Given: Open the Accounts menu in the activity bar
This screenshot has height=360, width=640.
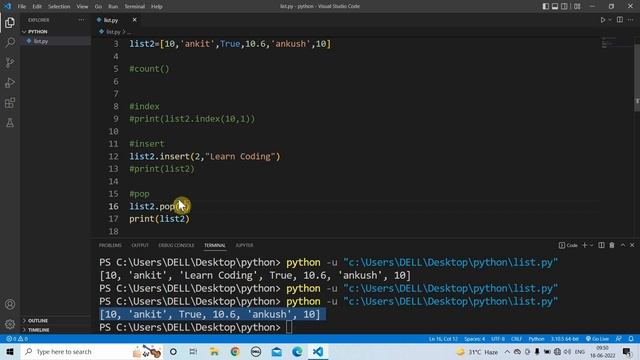Looking at the screenshot, I should 10,304.
